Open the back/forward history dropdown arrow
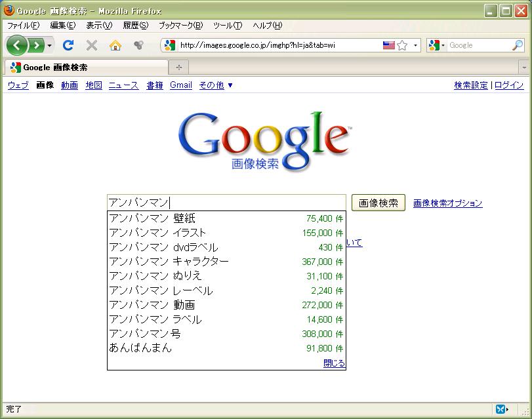 [50, 45]
